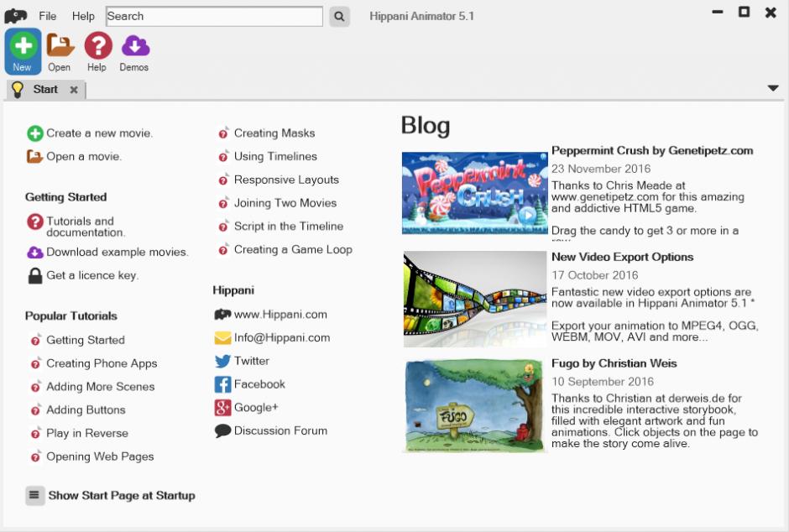
Task: Open the Creating Phone Apps tutorial
Action: click(x=102, y=363)
